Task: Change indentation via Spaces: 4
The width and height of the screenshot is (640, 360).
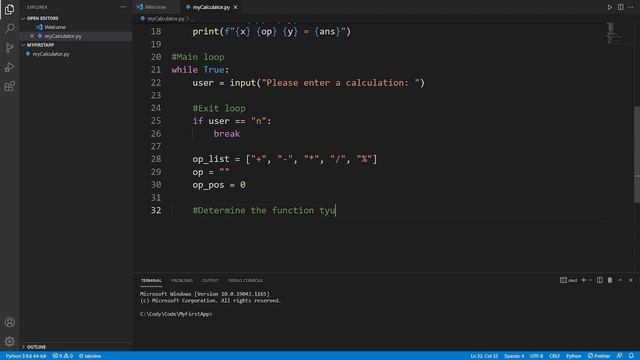Action: pos(514,356)
